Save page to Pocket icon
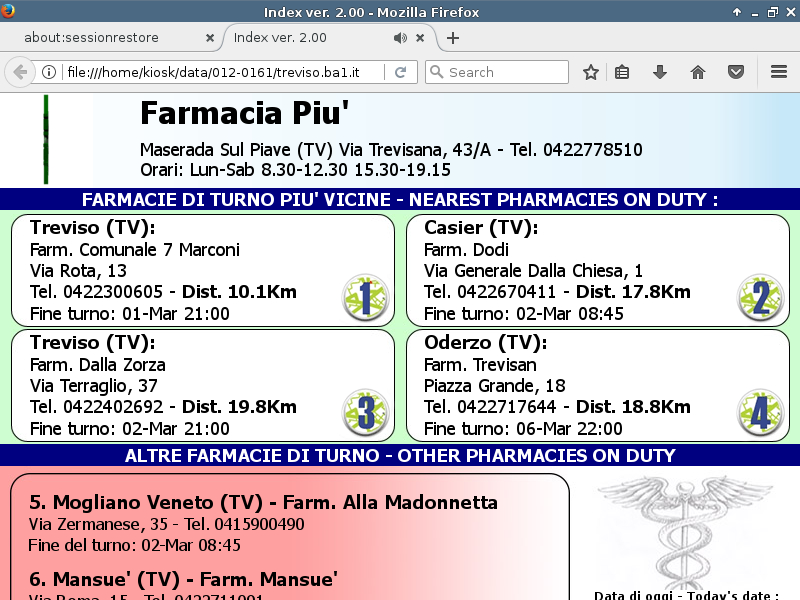This screenshot has height=600, width=800. [x=735, y=72]
